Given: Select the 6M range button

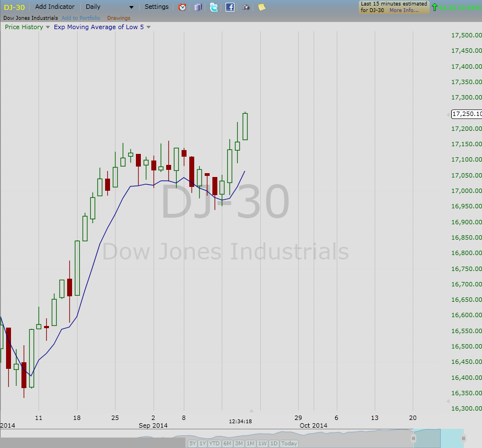Looking at the screenshot, I should (x=227, y=444).
